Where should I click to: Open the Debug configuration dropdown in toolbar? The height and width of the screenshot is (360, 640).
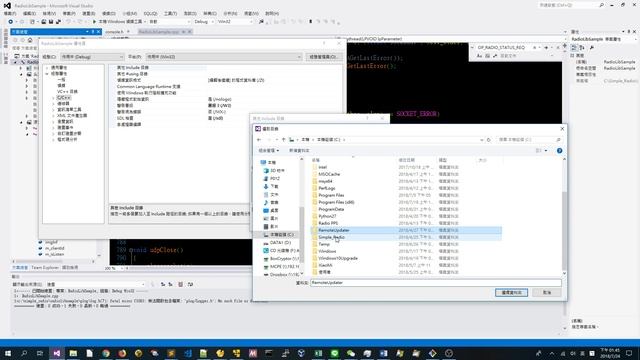(204, 22)
